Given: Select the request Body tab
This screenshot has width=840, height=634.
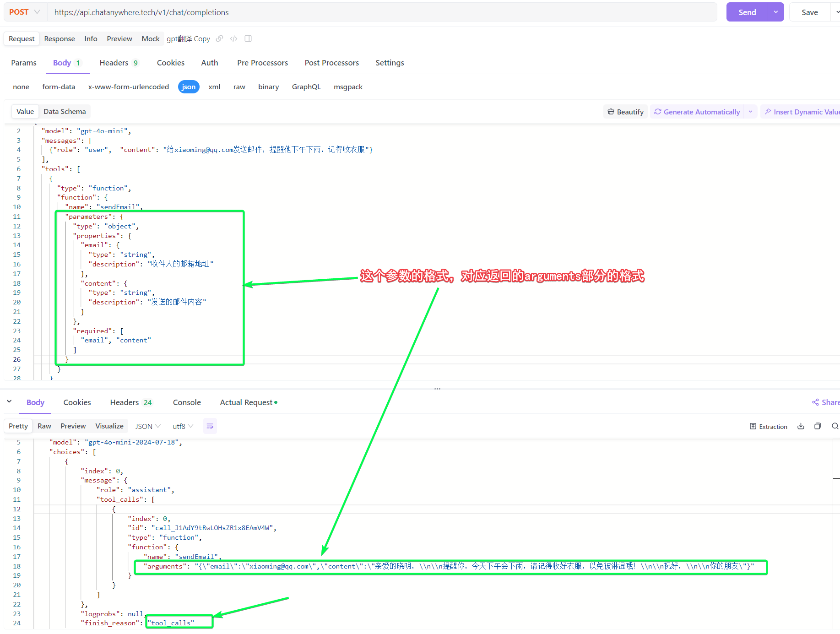Looking at the screenshot, I should pos(67,63).
